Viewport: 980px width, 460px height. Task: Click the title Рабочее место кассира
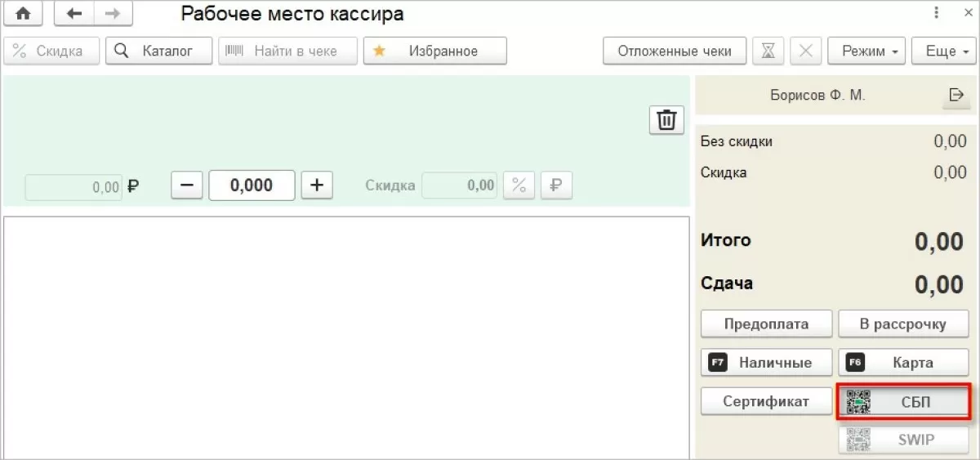(292, 14)
